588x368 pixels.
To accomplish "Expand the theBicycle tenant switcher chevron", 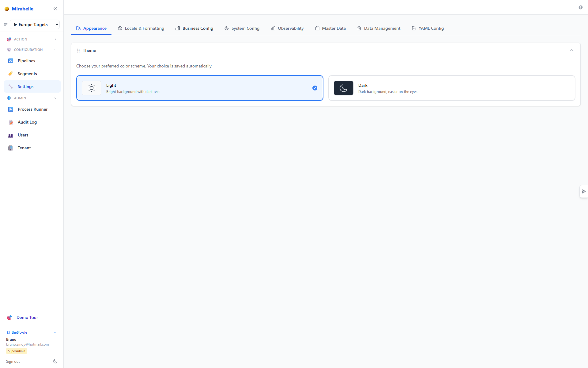I will pyautogui.click(x=55, y=332).
